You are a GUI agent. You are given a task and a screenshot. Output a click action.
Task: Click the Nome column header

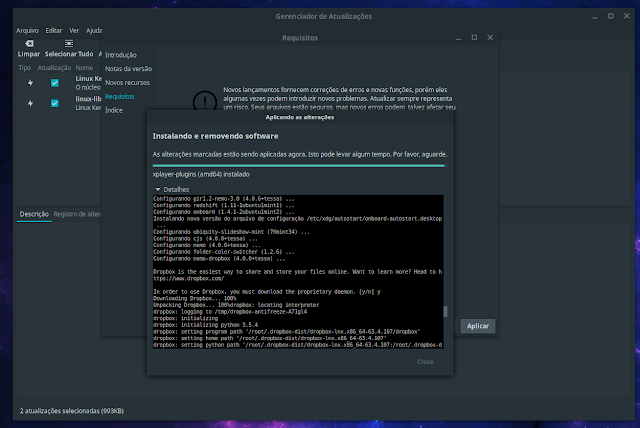coord(84,68)
